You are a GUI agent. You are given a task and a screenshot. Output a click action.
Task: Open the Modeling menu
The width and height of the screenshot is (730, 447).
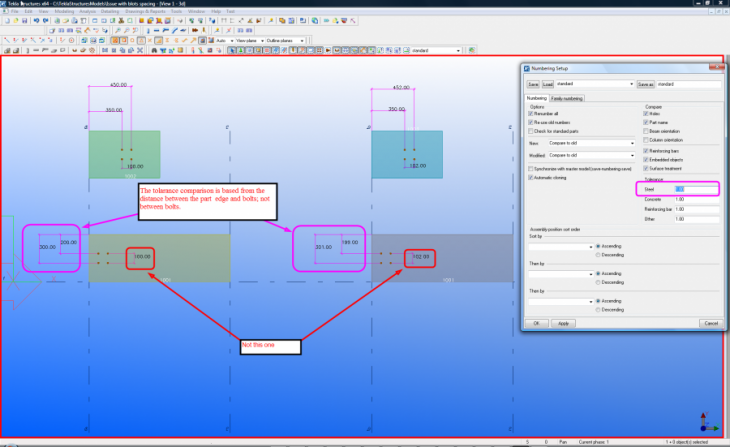(x=63, y=11)
